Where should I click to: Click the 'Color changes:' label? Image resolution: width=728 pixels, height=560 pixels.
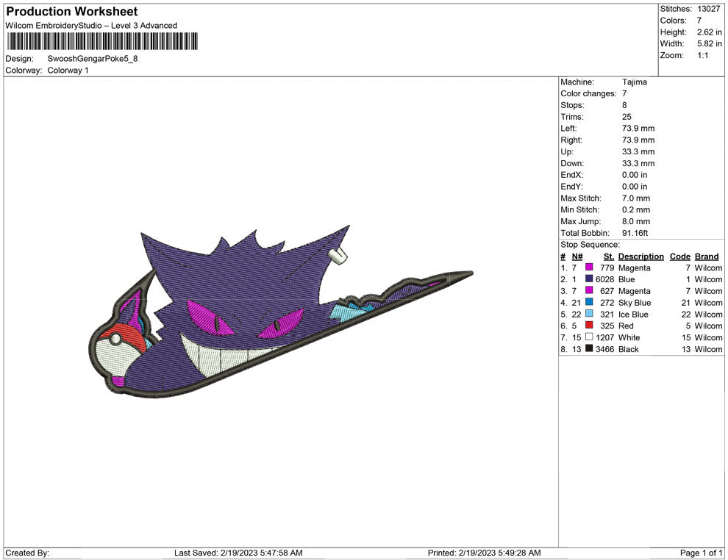coord(588,94)
